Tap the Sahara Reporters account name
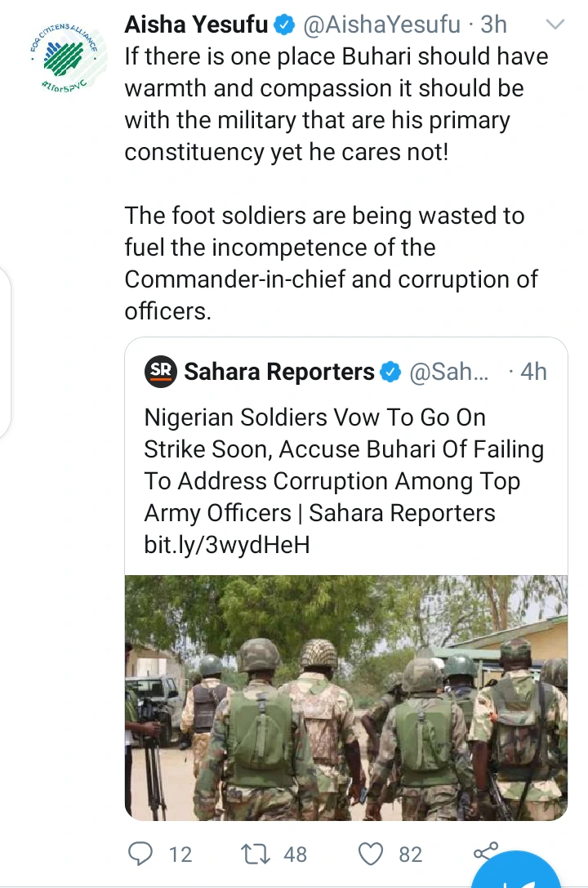 [x=279, y=372]
